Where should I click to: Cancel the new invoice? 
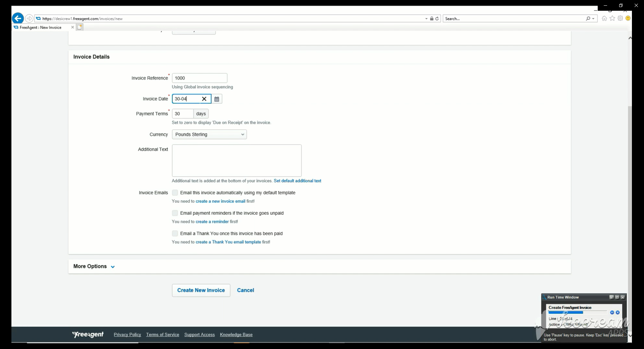point(246,290)
